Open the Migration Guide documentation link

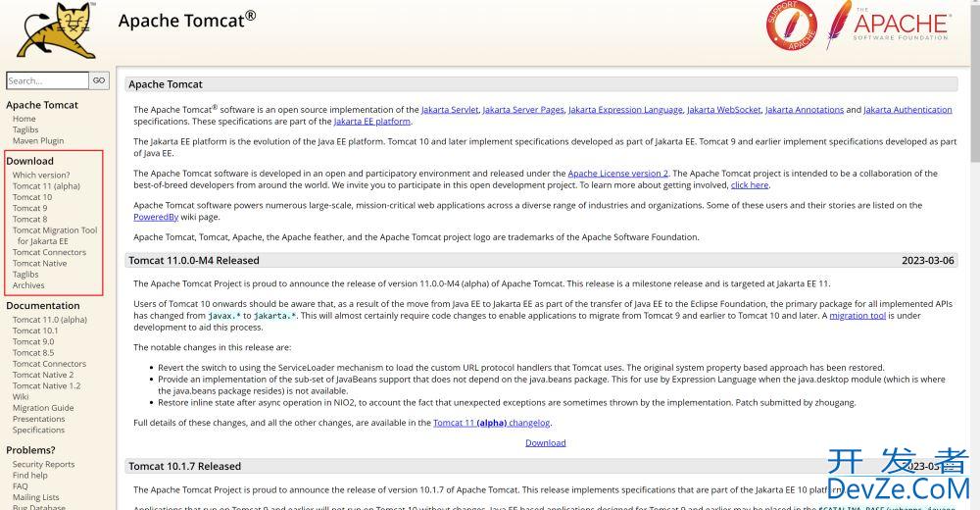coord(42,408)
